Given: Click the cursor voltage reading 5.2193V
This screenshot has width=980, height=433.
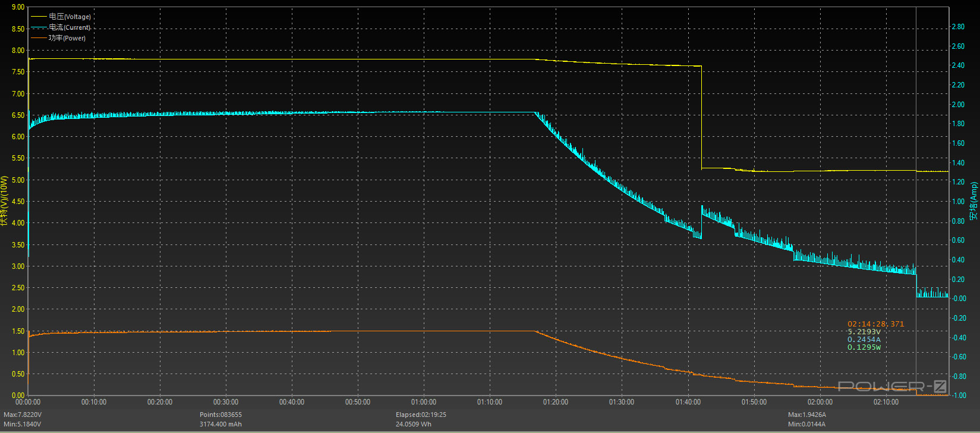Looking at the screenshot, I should (x=864, y=332).
